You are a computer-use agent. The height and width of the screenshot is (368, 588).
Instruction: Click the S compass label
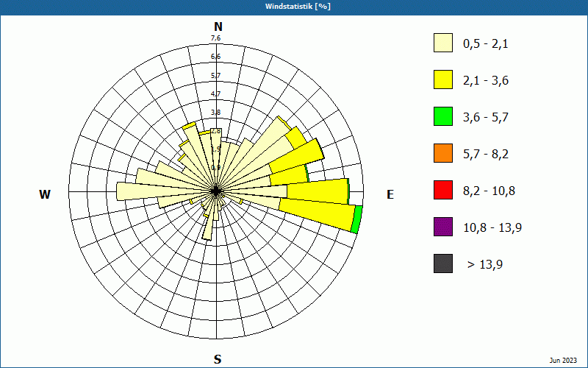[x=218, y=359]
